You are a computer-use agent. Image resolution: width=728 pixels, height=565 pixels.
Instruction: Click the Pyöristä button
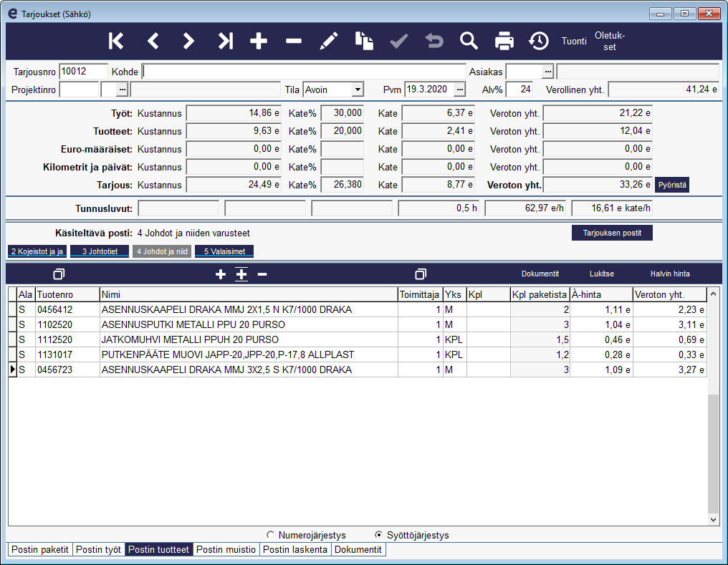tap(672, 185)
